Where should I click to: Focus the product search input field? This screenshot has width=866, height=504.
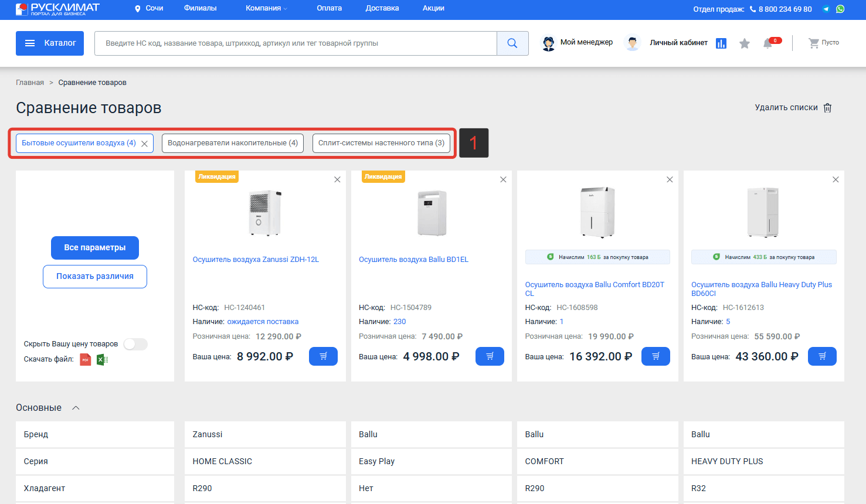296,43
